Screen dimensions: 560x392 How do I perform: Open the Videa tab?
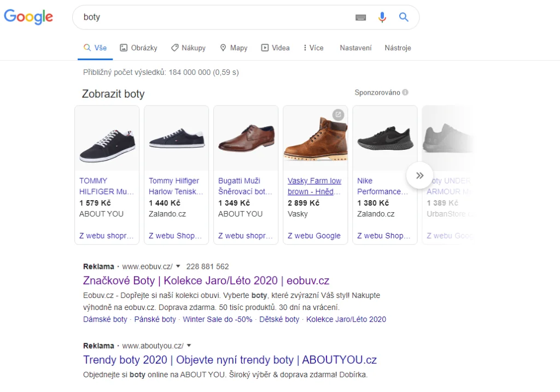[276, 48]
